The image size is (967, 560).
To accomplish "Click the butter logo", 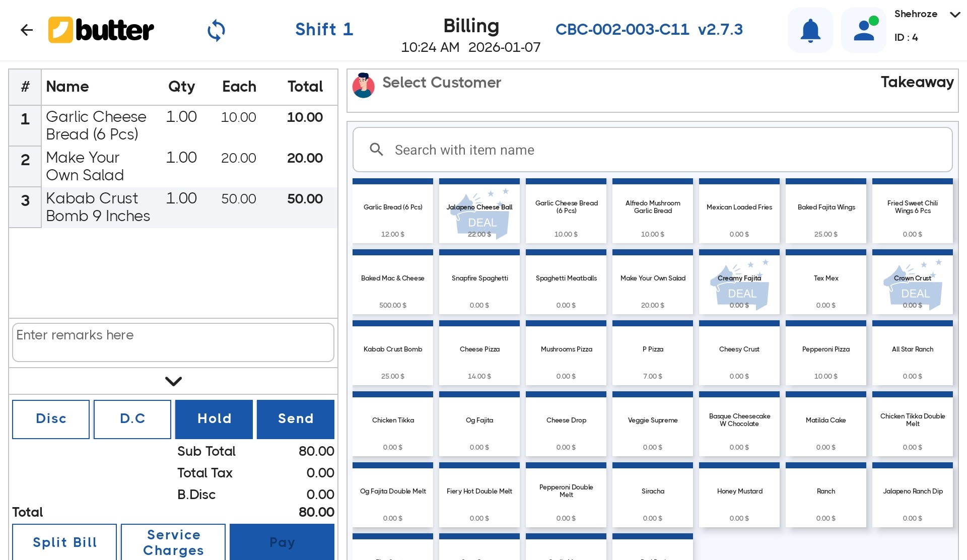I will click(x=101, y=30).
